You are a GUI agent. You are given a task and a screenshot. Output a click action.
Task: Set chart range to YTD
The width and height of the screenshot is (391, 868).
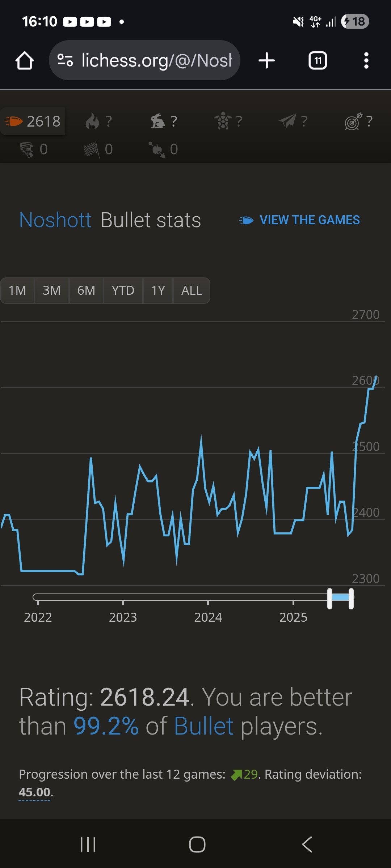pos(123,290)
